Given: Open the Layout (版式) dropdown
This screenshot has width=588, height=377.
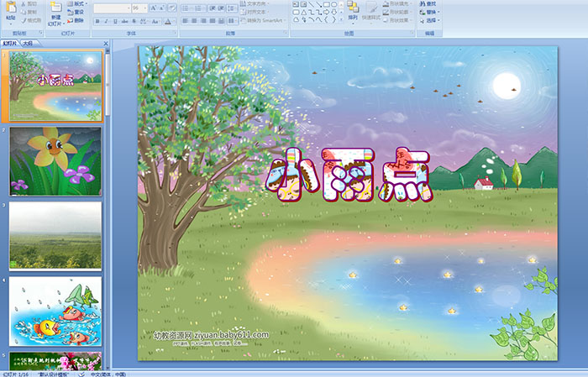Looking at the screenshot, I should [x=77, y=3].
